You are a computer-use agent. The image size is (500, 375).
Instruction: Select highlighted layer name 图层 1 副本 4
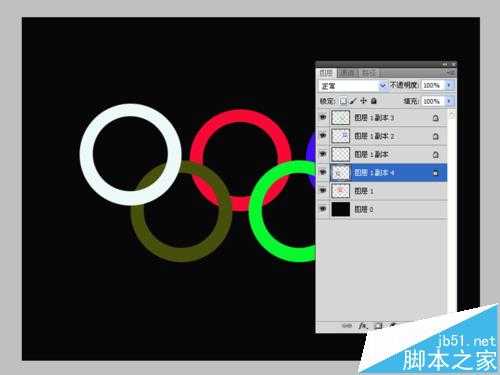pyautogui.click(x=374, y=173)
